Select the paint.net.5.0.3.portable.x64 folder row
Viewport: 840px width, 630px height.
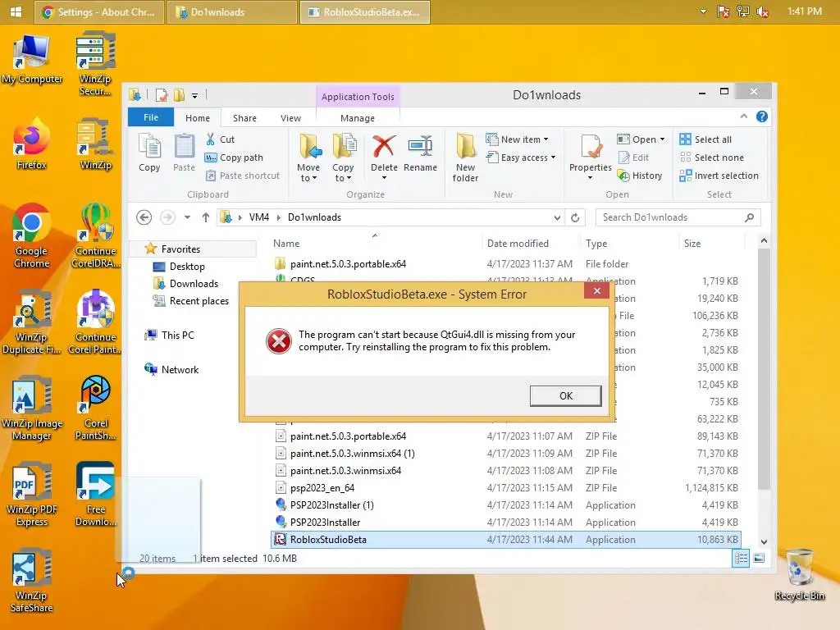[x=507, y=264]
